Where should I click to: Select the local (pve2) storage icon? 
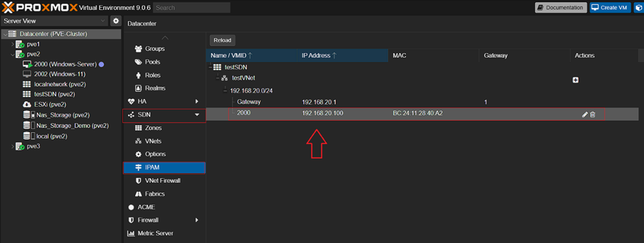tap(28, 136)
